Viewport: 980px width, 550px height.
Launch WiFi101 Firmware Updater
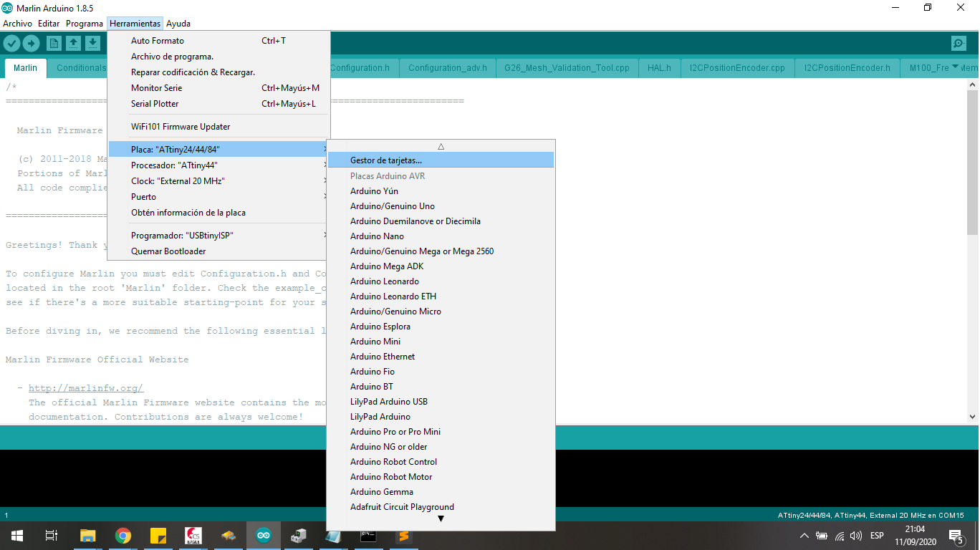coord(218,127)
